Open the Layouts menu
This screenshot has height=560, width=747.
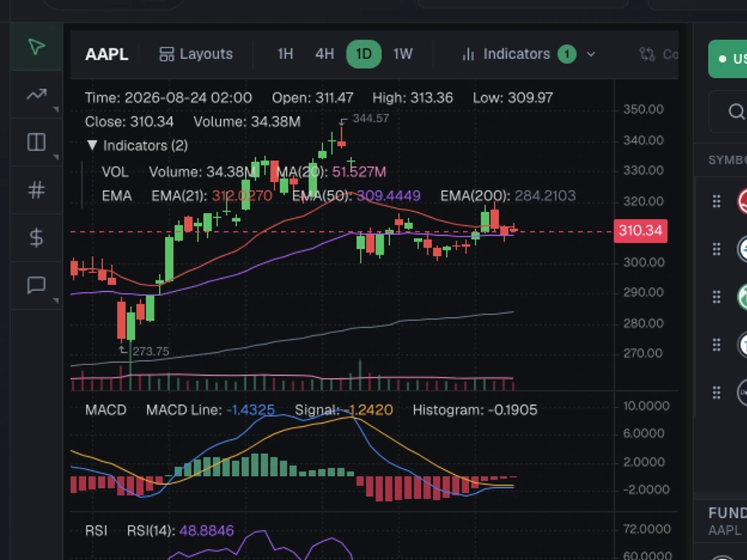(196, 54)
